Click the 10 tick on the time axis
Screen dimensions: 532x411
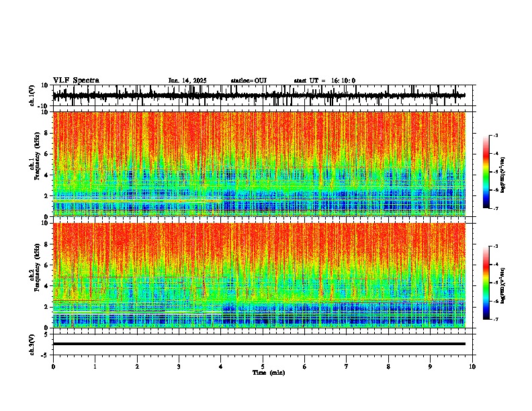coord(472,367)
